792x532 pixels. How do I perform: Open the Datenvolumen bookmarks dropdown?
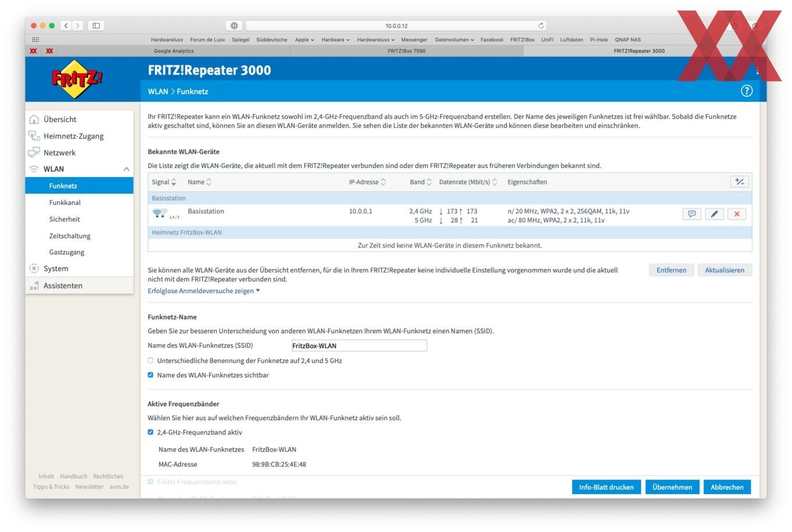454,40
